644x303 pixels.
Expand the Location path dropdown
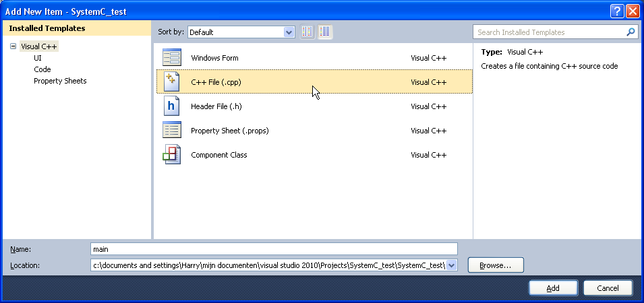click(x=451, y=265)
